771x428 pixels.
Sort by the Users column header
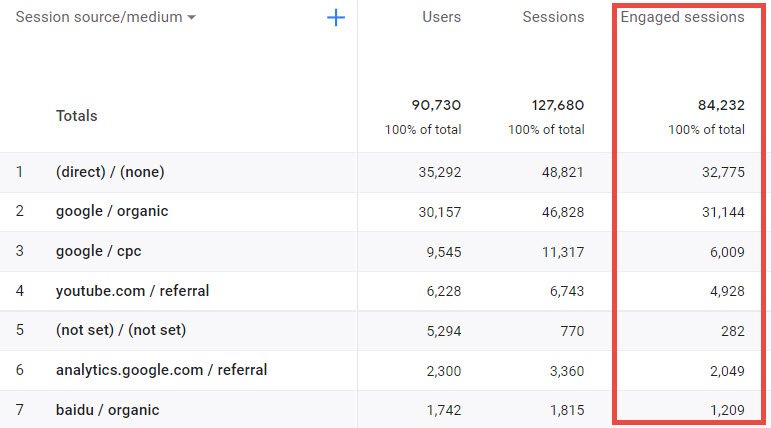click(x=442, y=17)
